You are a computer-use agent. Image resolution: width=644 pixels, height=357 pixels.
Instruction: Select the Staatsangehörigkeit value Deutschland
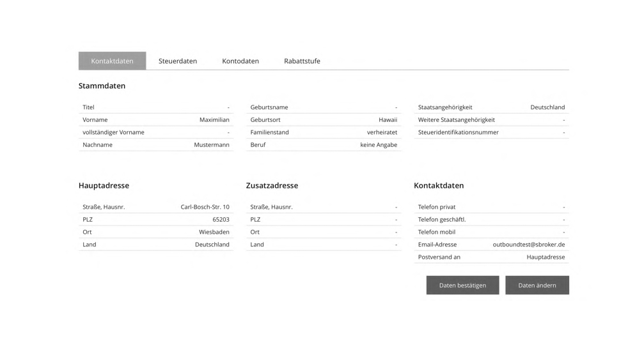tap(547, 107)
